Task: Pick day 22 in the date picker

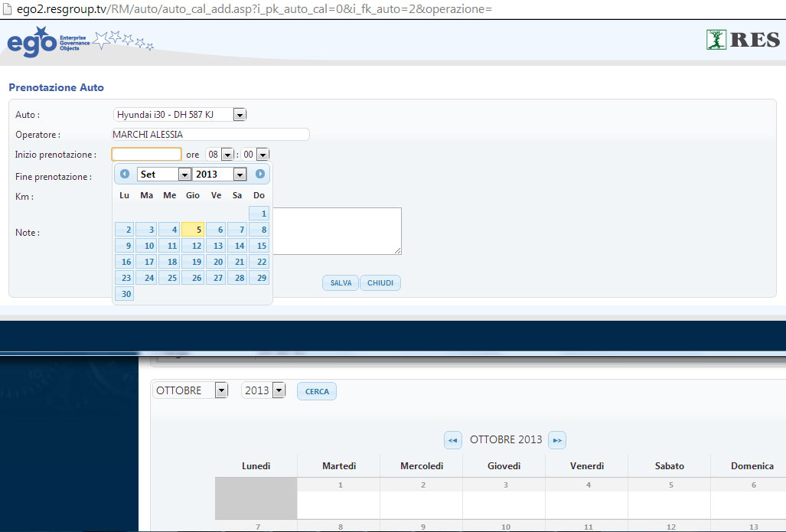Action: click(x=259, y=261)
